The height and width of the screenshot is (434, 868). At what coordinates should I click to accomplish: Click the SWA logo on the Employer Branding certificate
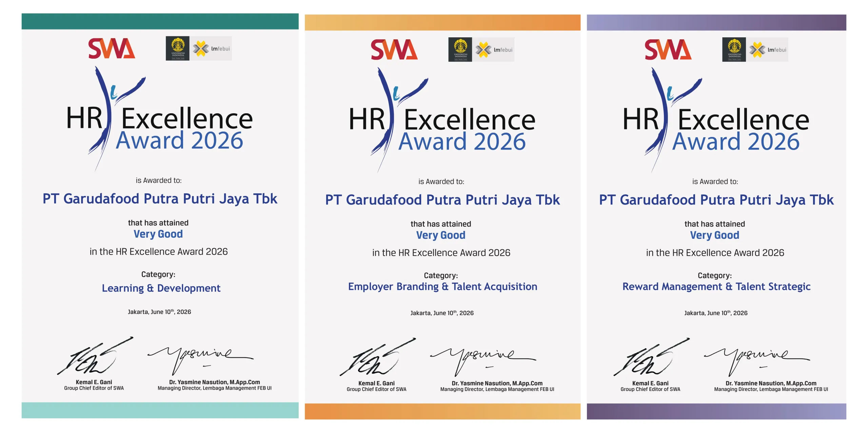tap(394, 50)
